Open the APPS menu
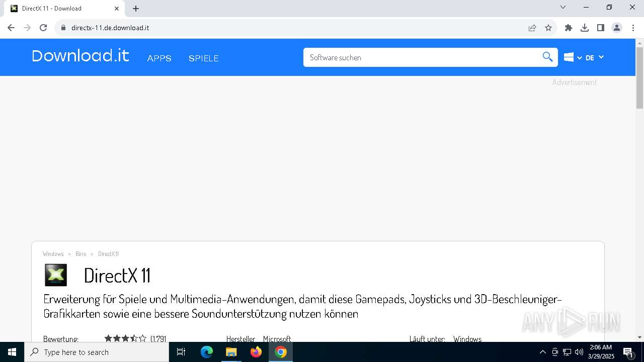 [159, 58]
